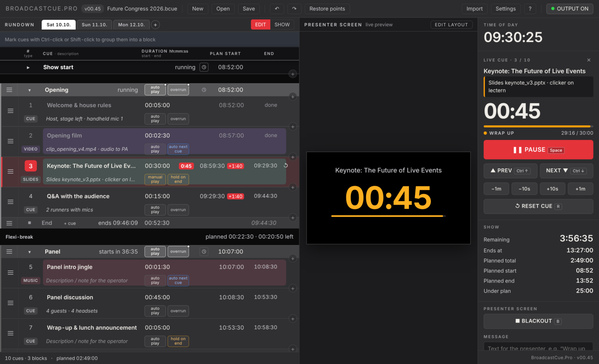Image resolution: width=599 pixels, height=364 pixels.
Task: Close the Live Cue panel
Action: point(589,60)
